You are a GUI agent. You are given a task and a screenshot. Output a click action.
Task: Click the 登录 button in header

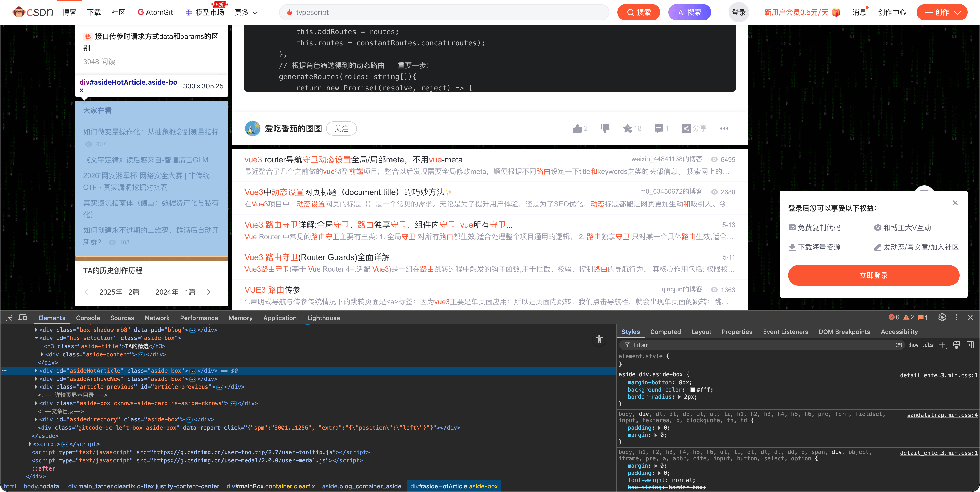tap(739, 12)
